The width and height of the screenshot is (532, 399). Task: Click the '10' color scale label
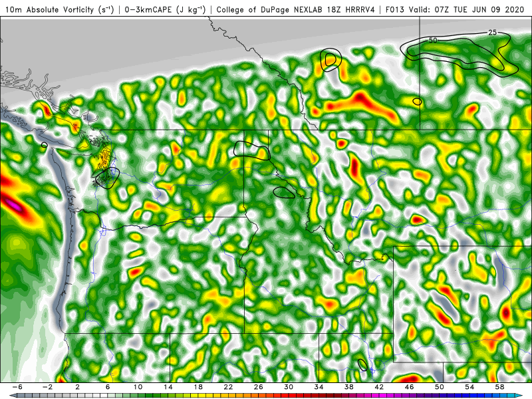138,387
